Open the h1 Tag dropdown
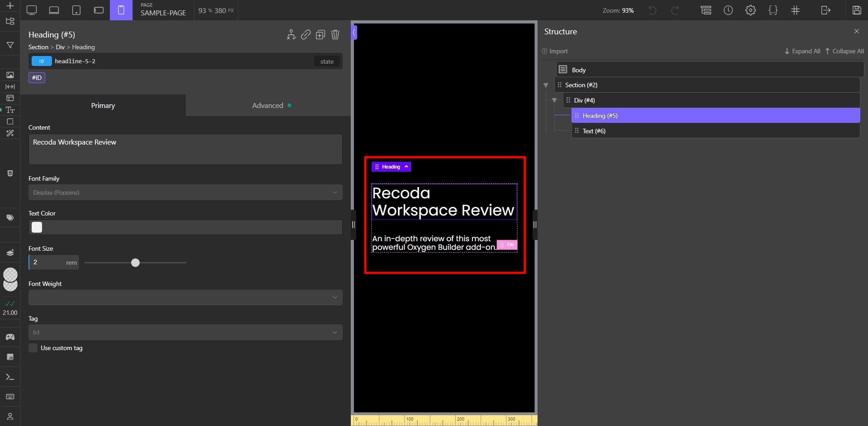 click(185, 332)
